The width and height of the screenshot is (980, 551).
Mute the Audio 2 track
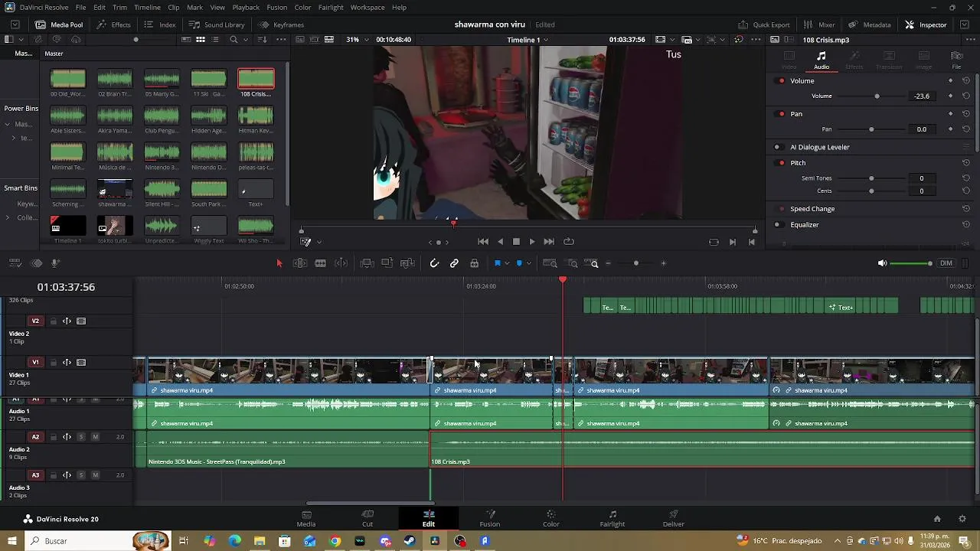click(95, 437)
